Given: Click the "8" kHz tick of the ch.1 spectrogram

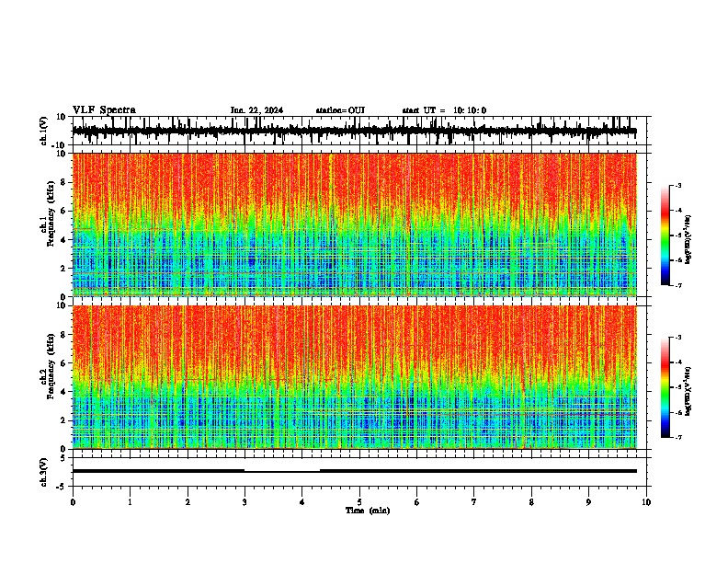Looking at the screenshot, I should [64, 182].
